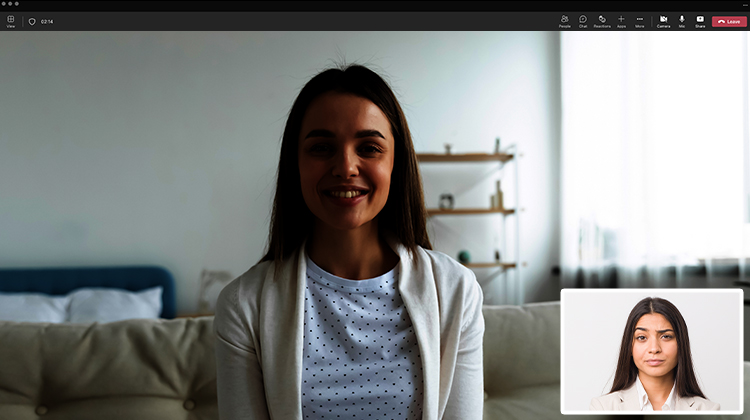Share your screen with Share button
The width and height of the screenshot is (750, 420).
pos(700,21)
